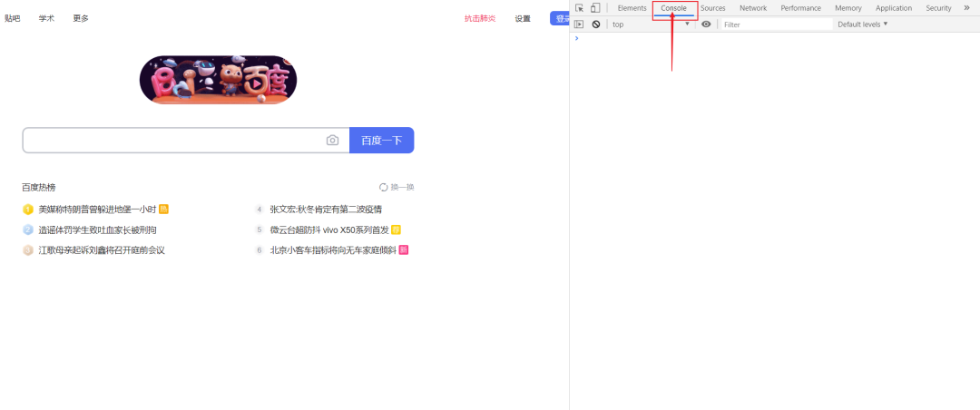980x410 pixels.
Task: Click the 新 tag beside rank 6 item
Action: 404,250
